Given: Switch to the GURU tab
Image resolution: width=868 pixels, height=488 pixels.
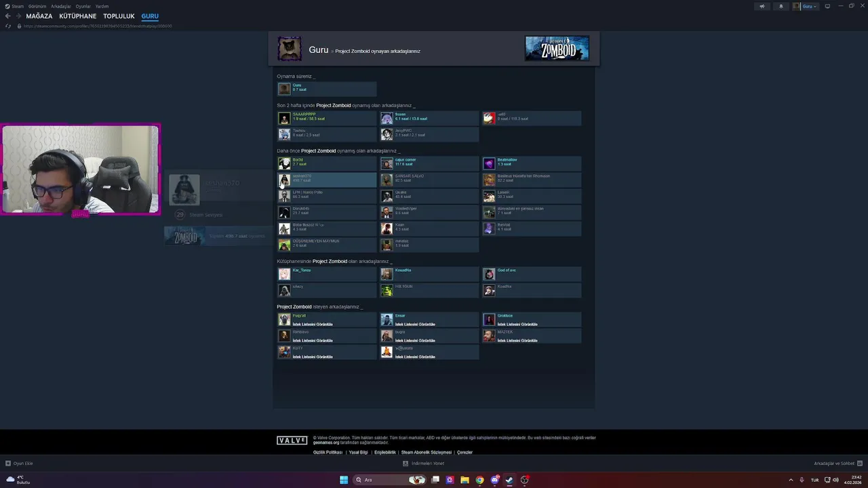Looking at the screenshot, I should tap(150, 16).
